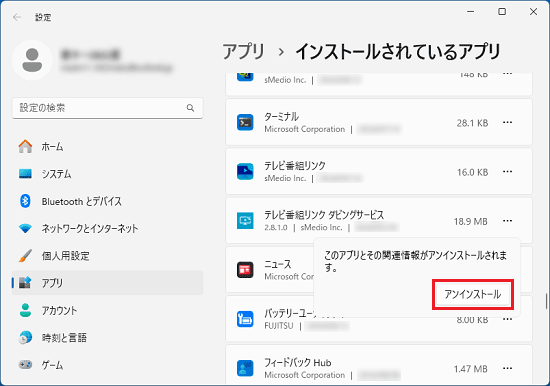
Task: Click the network Wi-Fi icon
Action: click(25, 228)
